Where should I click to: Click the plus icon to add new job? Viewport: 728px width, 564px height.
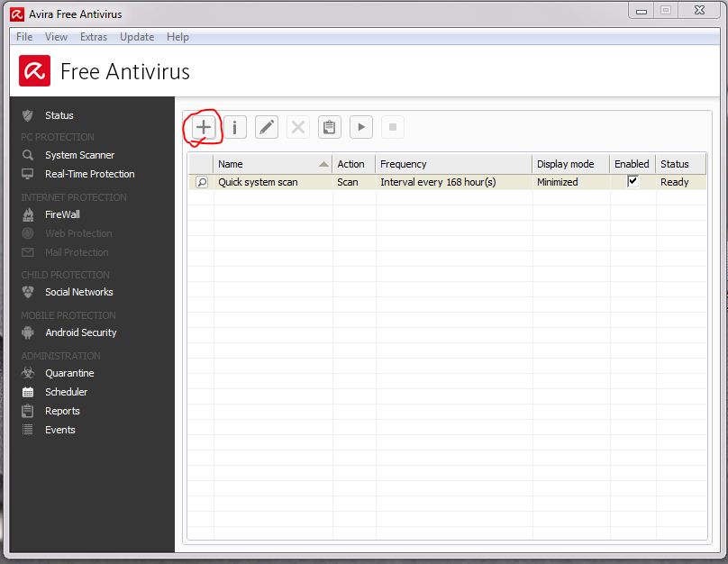[204, 127]
